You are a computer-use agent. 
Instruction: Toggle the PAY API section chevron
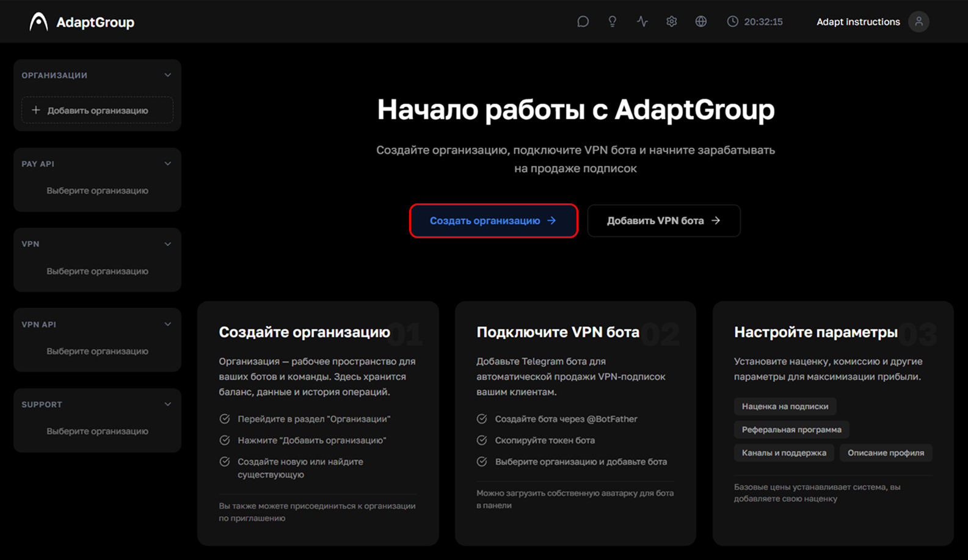[168, 164]
